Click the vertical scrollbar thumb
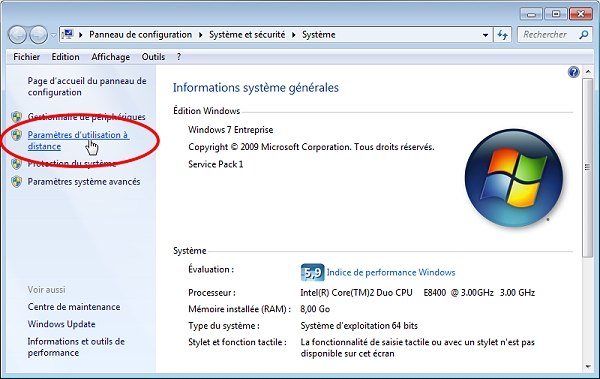Viewport: 600px width, 379px height. coord(588,168)
